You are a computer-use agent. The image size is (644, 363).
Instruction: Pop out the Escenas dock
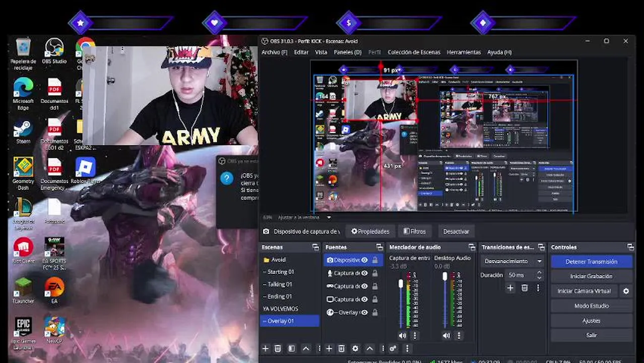tap(315, 247)
